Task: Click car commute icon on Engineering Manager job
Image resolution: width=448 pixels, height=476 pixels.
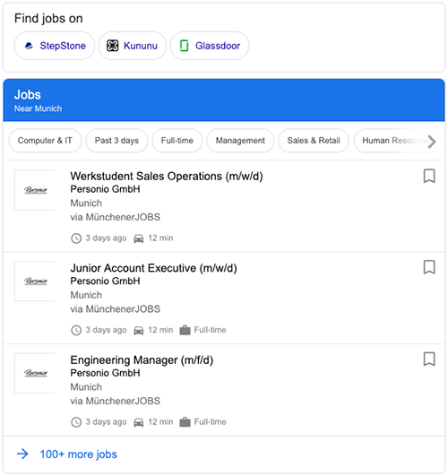Action: click(x=139, y=422)
